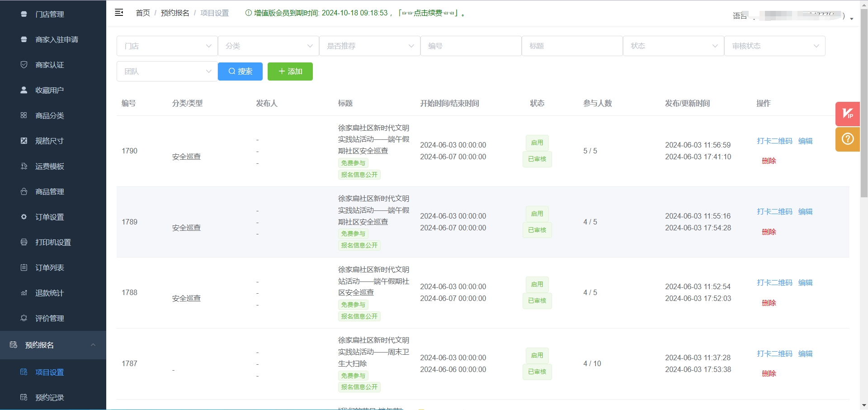868x410 pixels.
Task: Click participant count 4 / 10
Action: 592,363
